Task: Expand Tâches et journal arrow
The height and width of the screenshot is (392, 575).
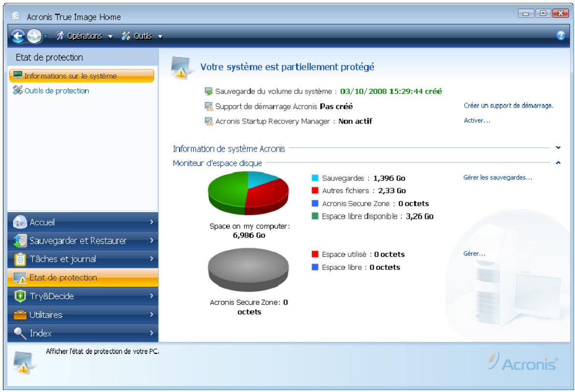Action: coord(151,259)
